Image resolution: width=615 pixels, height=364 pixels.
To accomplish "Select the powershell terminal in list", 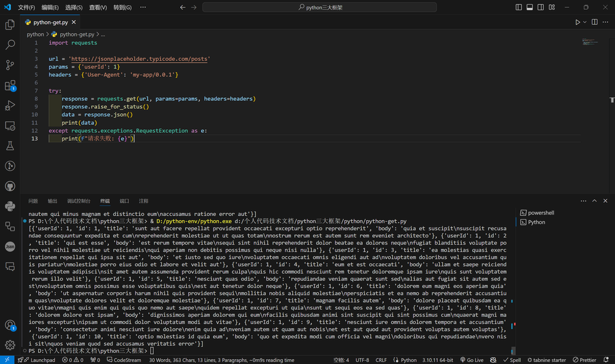I will coord(540,213).
